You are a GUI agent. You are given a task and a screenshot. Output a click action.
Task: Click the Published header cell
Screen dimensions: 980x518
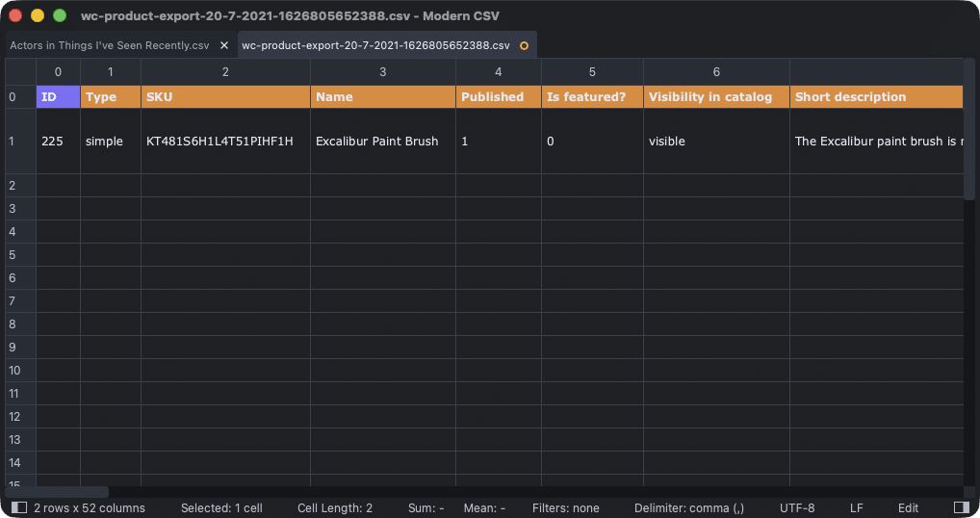pyautogui.click(x=498, y=97)
